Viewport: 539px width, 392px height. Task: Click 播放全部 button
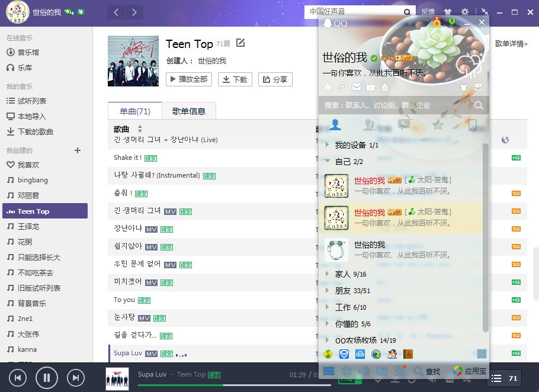[189, 79]
